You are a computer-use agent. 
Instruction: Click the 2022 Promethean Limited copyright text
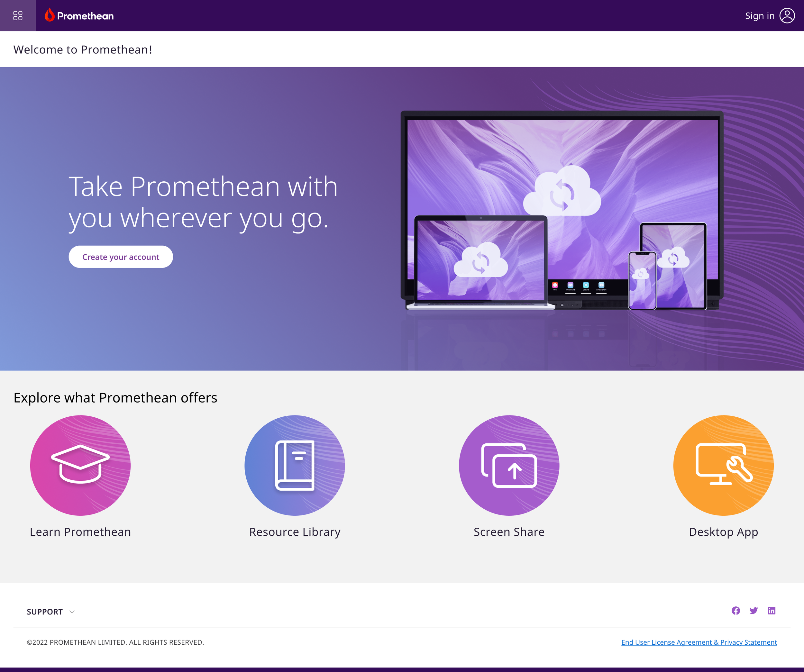[115, 642]
